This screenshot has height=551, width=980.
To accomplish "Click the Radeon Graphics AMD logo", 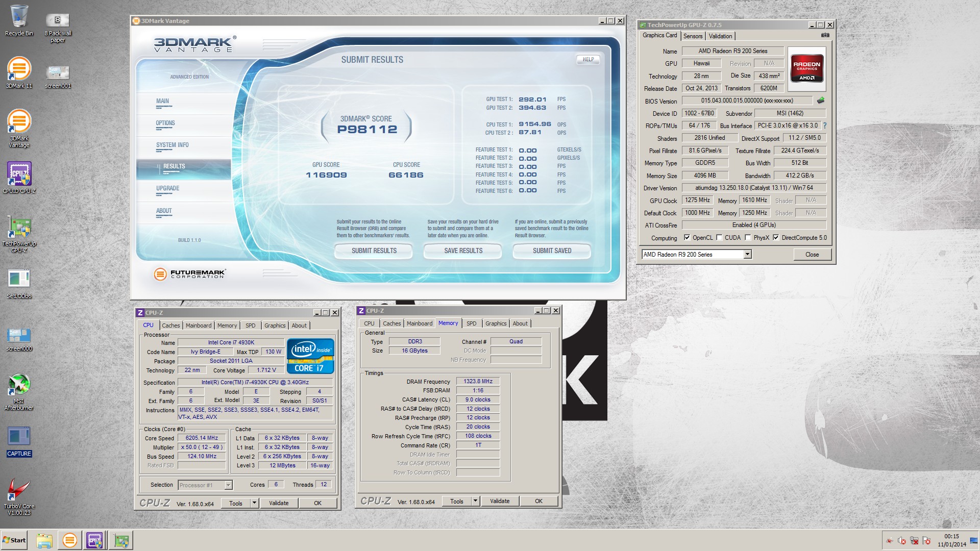I will (806, 70).
